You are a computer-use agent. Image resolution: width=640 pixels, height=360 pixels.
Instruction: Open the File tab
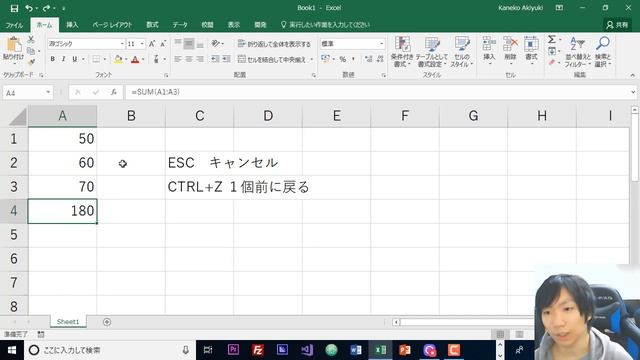point(14,25)
